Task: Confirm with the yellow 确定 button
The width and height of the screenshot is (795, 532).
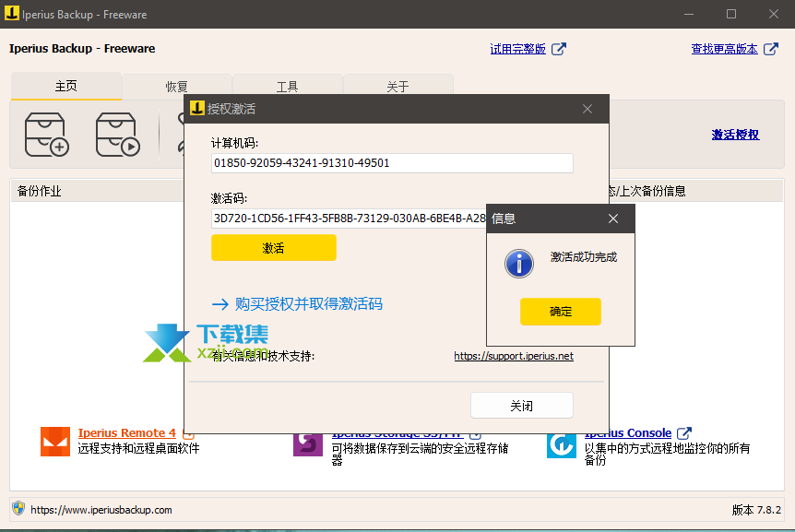Action: pyautogui.click(x=560, y=312)
